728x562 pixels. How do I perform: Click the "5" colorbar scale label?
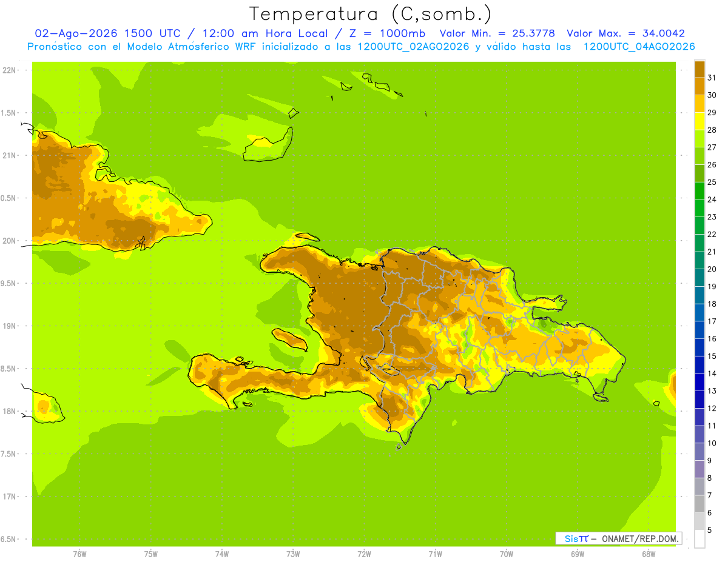(x=710, y=530)
